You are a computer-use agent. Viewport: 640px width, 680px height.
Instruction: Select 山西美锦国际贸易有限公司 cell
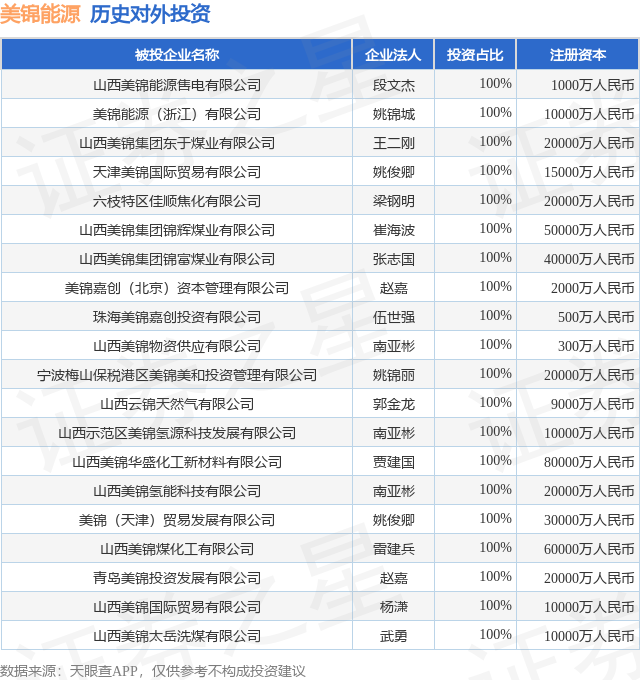177,607
